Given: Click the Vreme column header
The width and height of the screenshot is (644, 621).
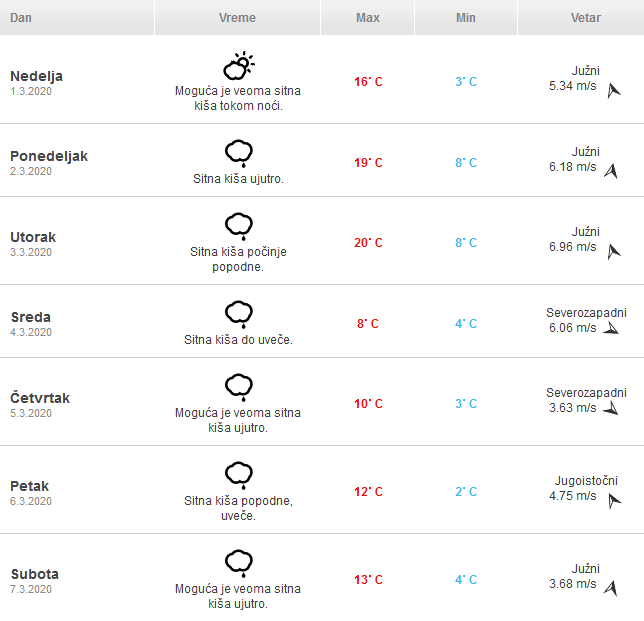Looking at the screenshot, I should (237, 18).
